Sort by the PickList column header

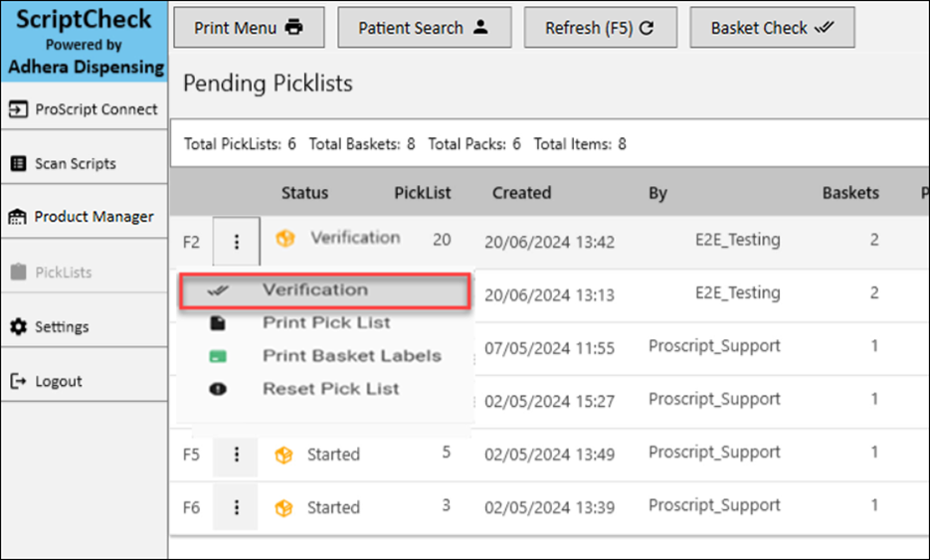pos(423,193)
